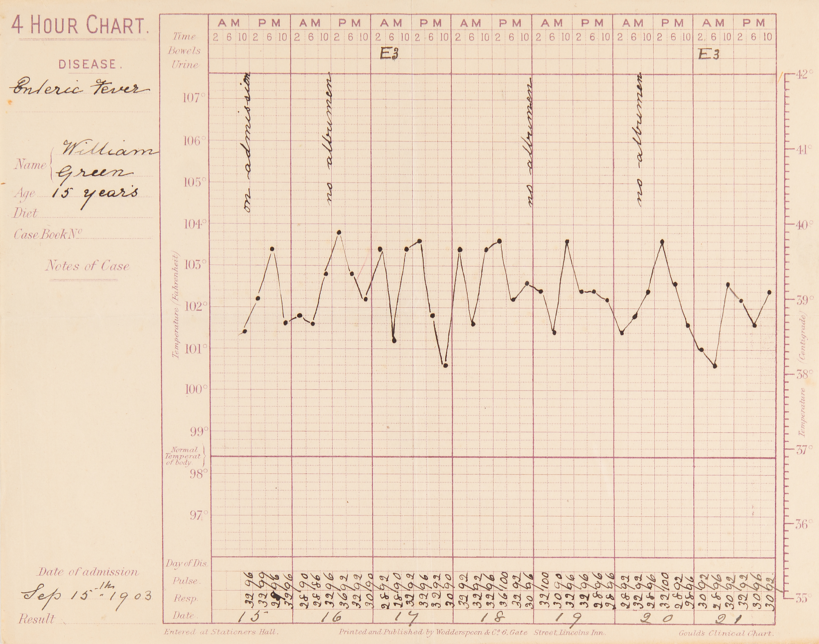Select the '15 years' age entry
This screenshot has height=644, width=819.
(95, 193)
